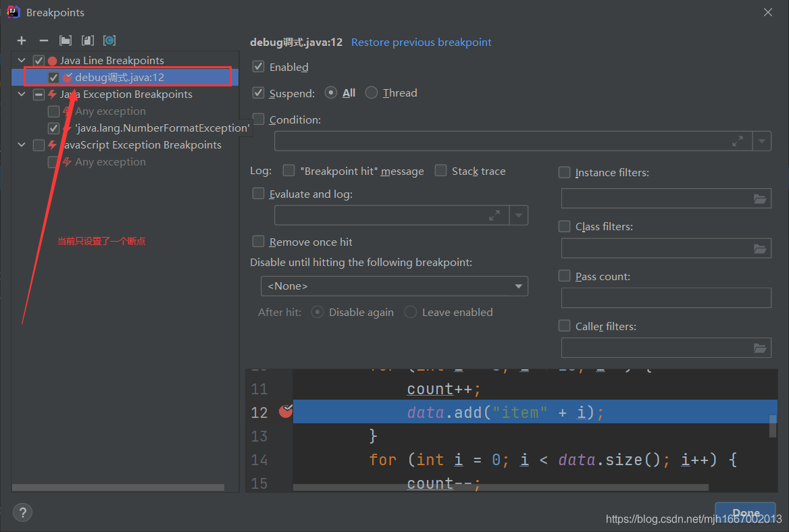Click highlighted code line 12 data.add
The image size is (789, 532).
(x=535, y=412)
